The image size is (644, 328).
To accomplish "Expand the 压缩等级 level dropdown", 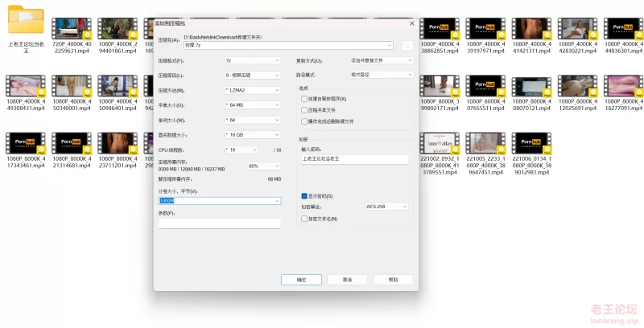I will 253,76.
